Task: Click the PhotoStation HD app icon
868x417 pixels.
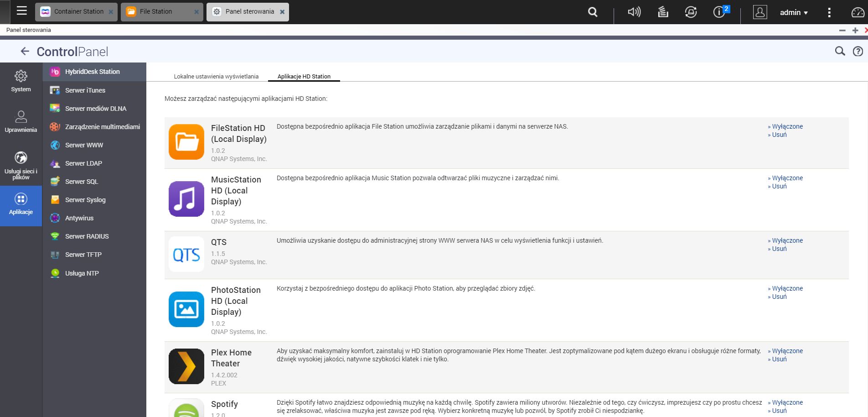Action: click(186, 309)
